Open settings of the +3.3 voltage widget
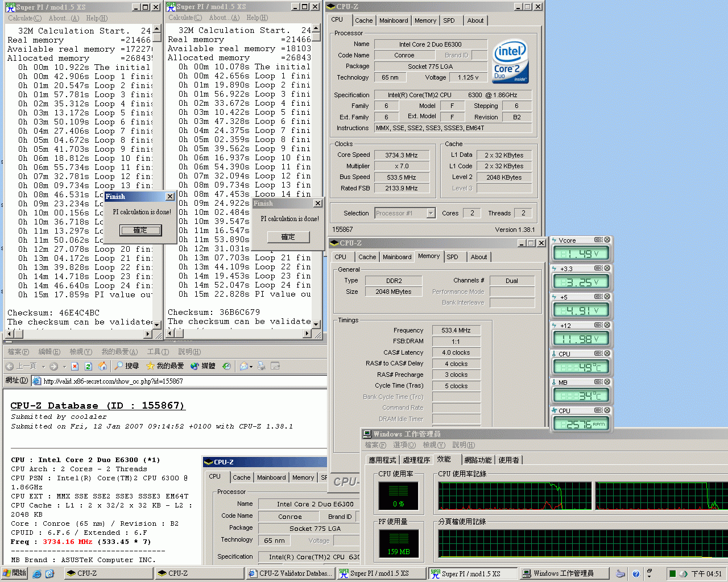The width and height of the screenshot is (728, 582). (598, 268)
